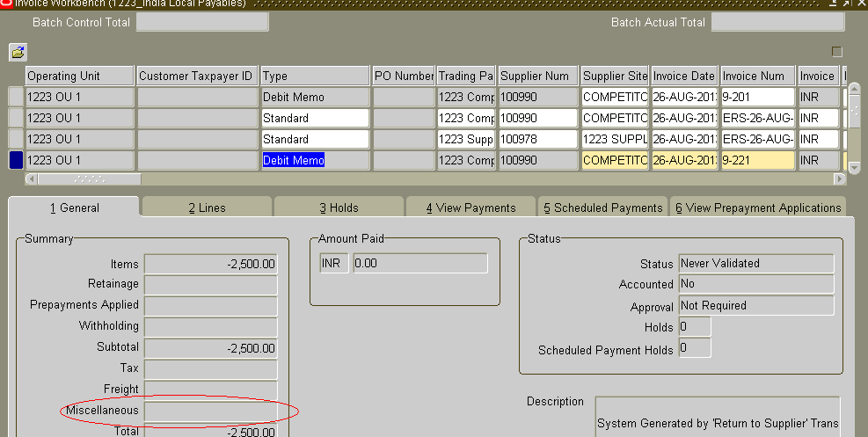Switch to the 1 General tab
This screenshot has width=868, height=437.
point(74,208)
